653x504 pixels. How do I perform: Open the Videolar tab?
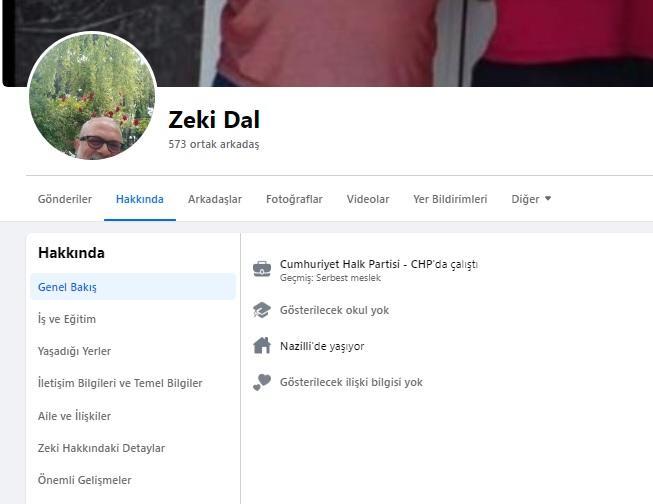[368, 199]
